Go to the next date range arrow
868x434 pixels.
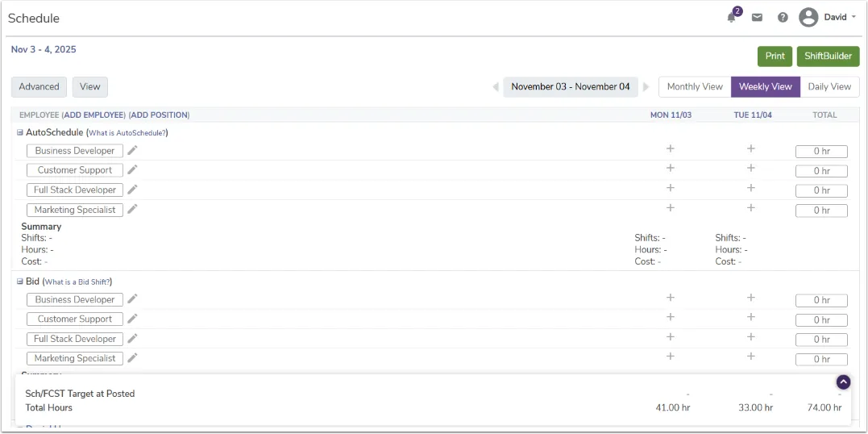(x=646, y=87)
